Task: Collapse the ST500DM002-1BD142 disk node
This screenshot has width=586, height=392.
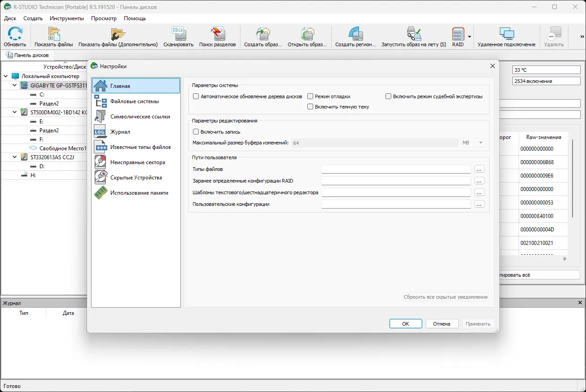Action: 15,112
